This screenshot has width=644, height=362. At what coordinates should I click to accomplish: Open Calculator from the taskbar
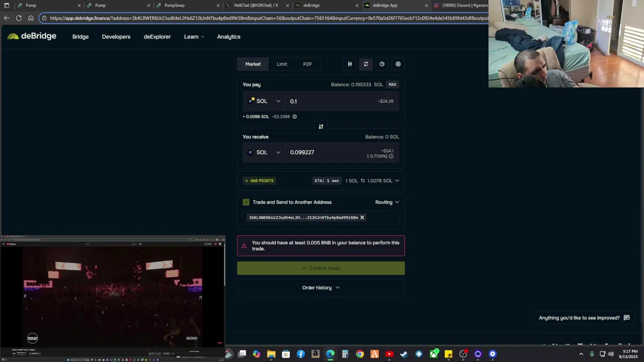345,354
